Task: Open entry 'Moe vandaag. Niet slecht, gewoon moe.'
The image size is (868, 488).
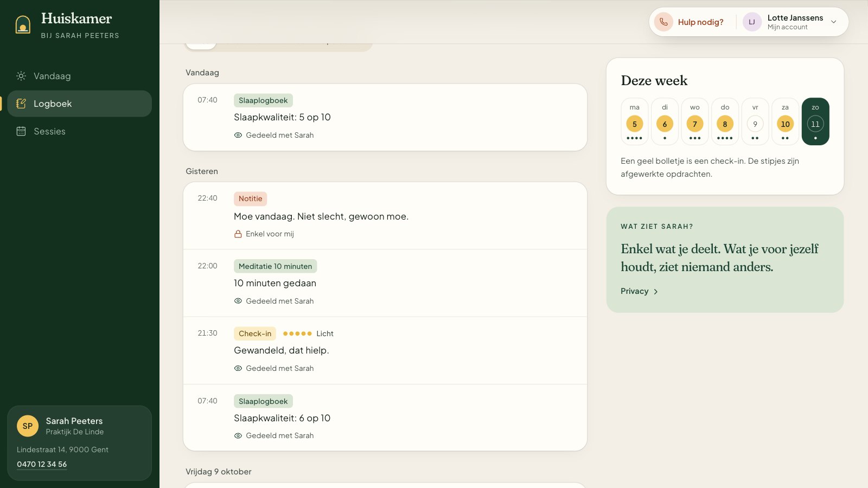Action: pos(321,216)
